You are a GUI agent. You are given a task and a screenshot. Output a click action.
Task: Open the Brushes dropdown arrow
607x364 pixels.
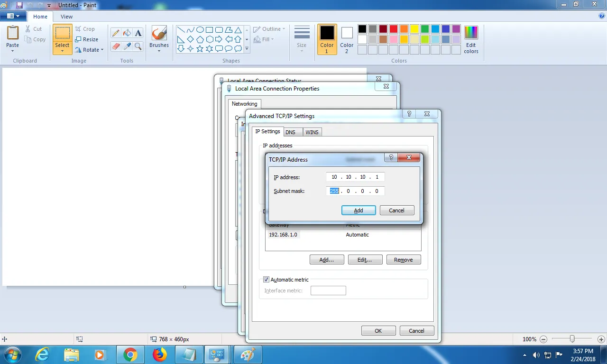159,51
